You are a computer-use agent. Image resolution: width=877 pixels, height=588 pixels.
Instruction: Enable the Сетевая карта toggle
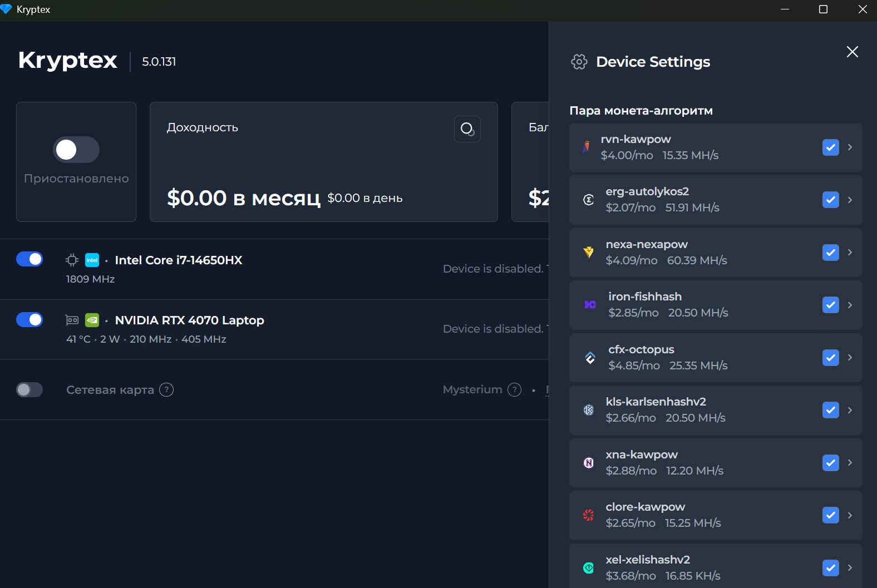coord(29,389)
